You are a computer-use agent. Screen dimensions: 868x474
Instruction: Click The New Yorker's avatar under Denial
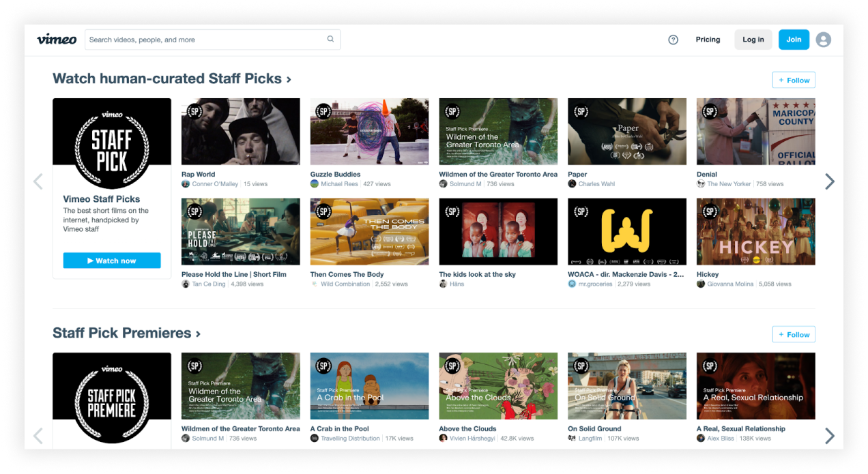click(699, 183)
